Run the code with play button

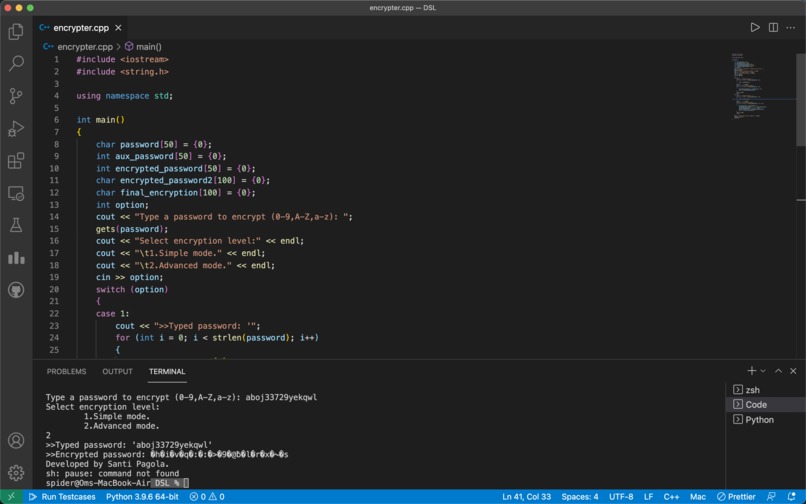tap(755, 27)
